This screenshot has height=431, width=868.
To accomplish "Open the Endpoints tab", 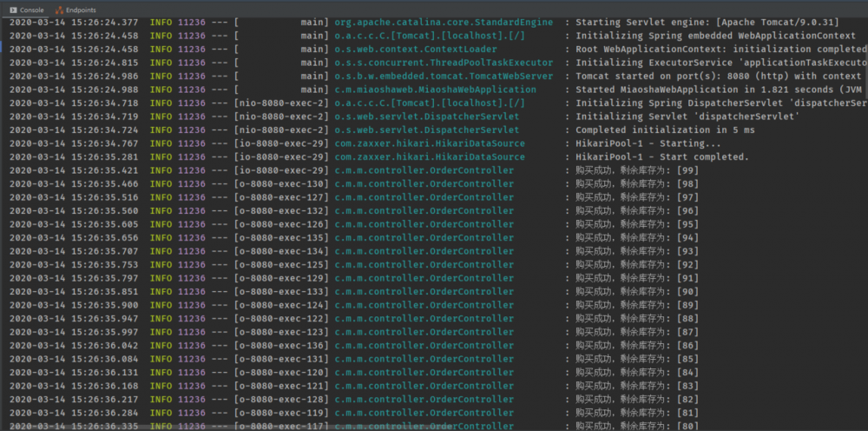I will 76,10.
